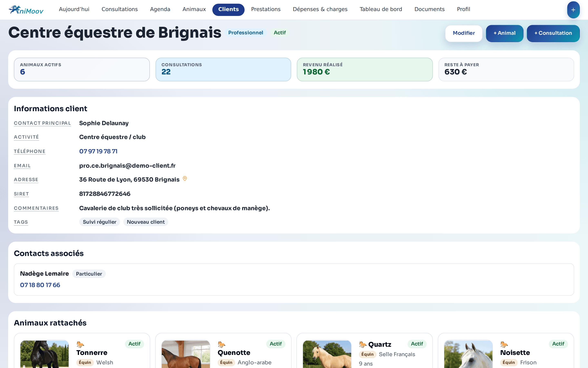Image resolution: width=588 pixels, height=368 pixels.
Task: Click the AniMoov logo
Action: click(26, 9)
